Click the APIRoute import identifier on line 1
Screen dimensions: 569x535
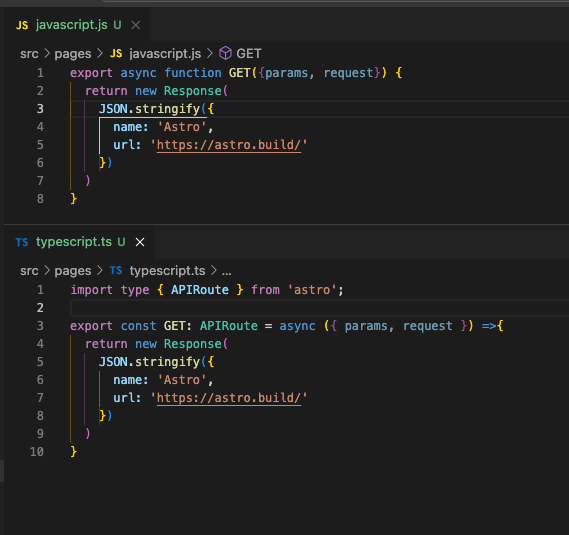tap(200, 290)
